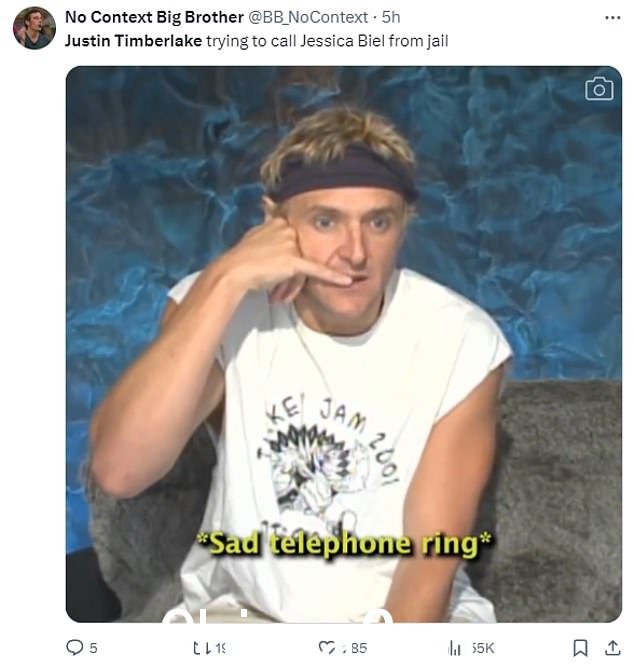Click the view count ending in 5K
The height and width of the screenshot is (668, 634).
[x=483, y=648]
